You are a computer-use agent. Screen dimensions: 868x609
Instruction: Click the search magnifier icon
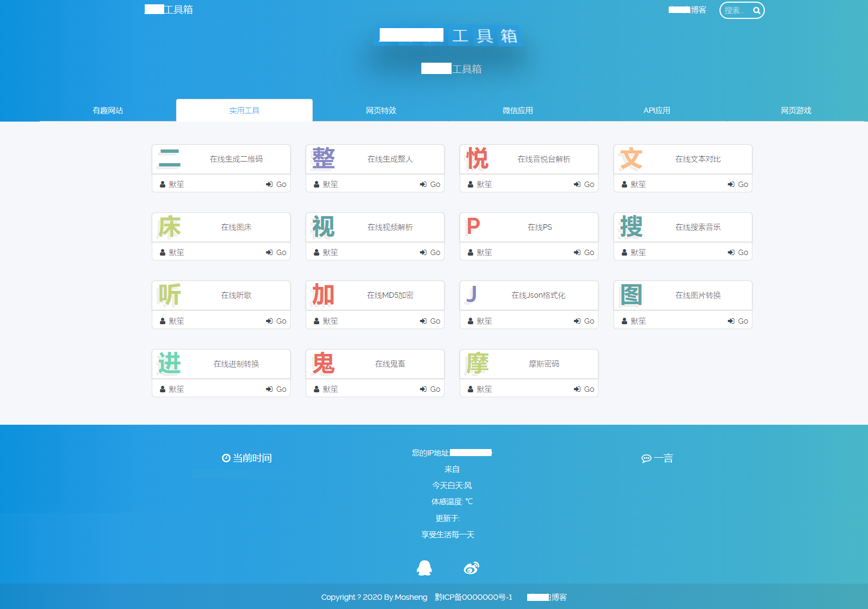(x=757, y=10)
